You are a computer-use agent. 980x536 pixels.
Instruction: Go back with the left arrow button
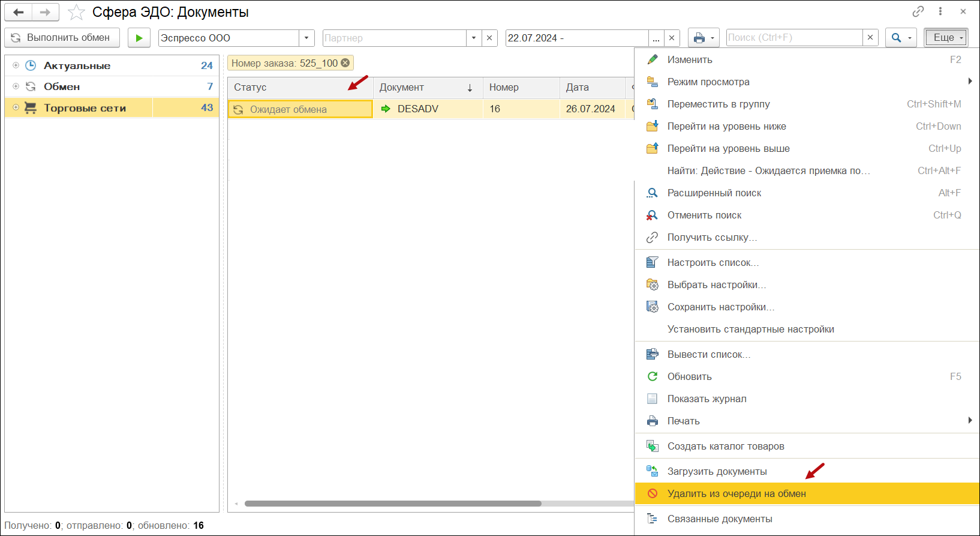click(19, 12)
